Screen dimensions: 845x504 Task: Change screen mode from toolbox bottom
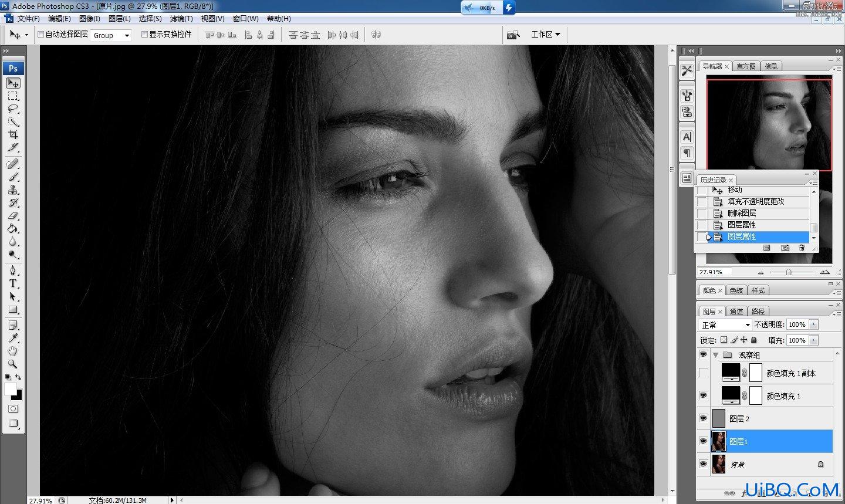coord(13,424)
